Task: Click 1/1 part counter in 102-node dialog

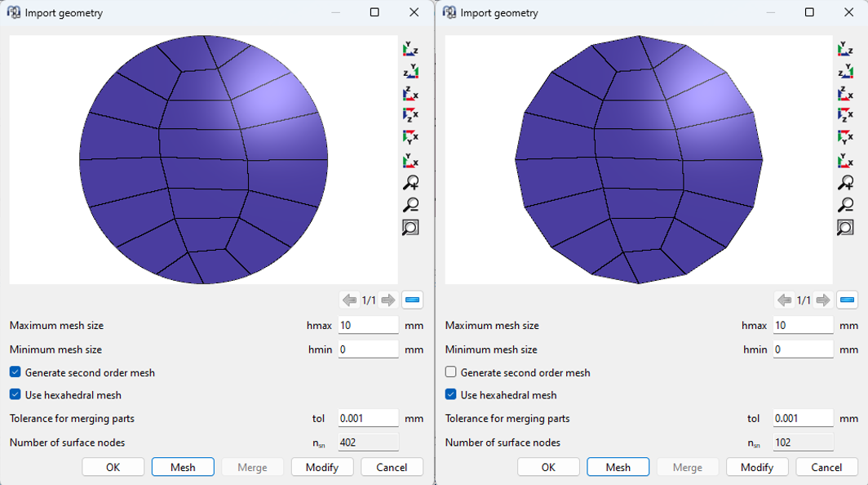Action: click(804, 300)
